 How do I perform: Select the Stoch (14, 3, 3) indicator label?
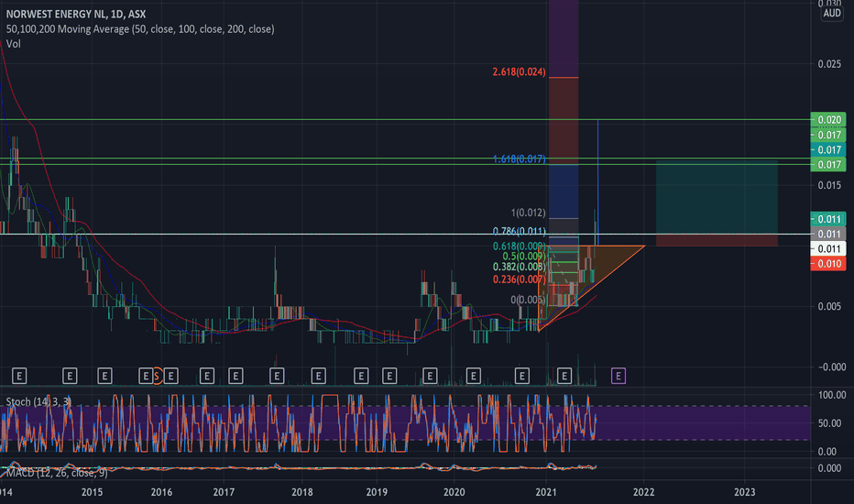(x=38, y=402)
